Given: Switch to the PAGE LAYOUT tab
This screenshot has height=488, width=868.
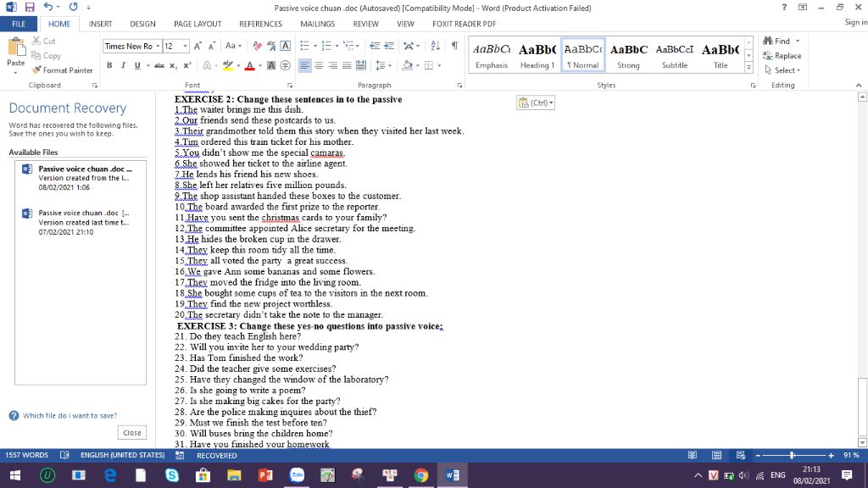Looking at the screenshot, I should click(198, 24).
